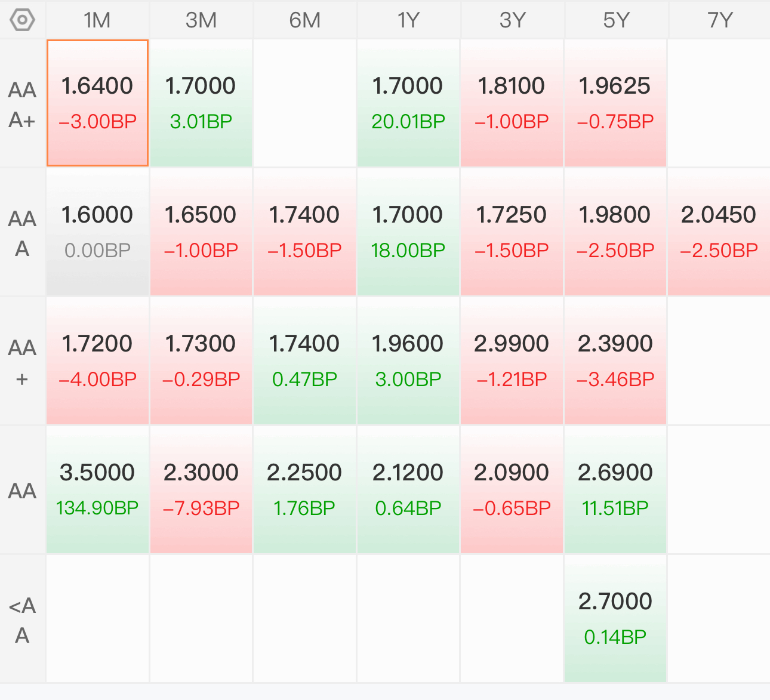
Task: Click the <AA row label
Action: 23,620
